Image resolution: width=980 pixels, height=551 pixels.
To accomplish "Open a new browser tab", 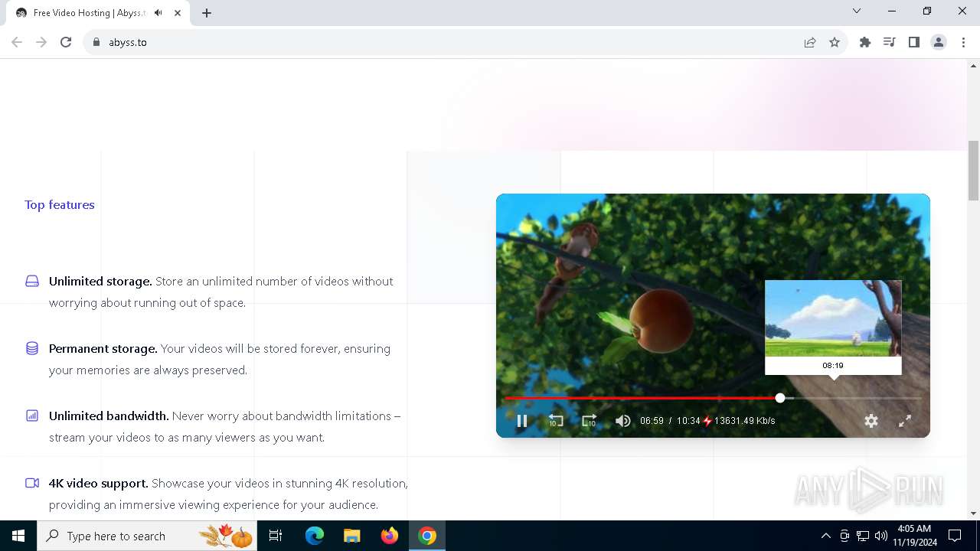I will point(207,13).
